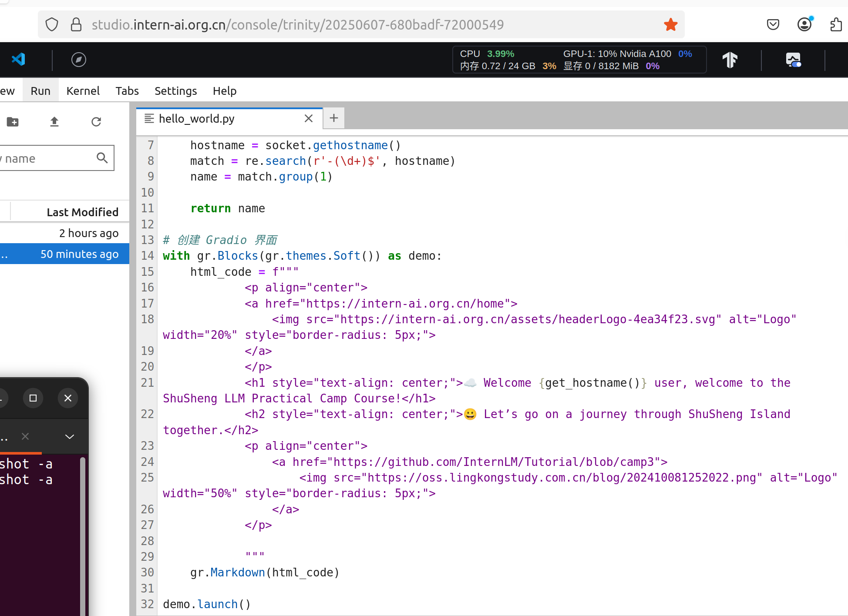
Task: Click the upload files icon
Action: [x=54, y=122]
